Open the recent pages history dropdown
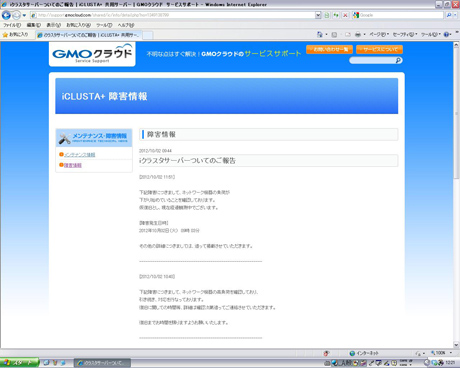The image size is (460, 368). (24, 15)
